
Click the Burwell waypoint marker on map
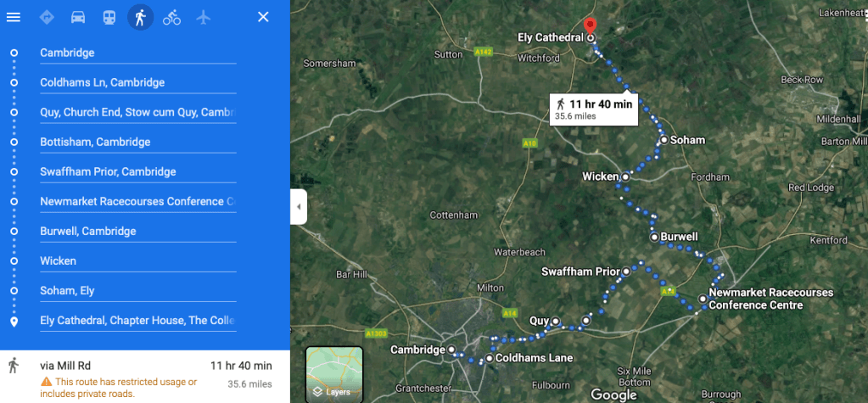[654, 238]
